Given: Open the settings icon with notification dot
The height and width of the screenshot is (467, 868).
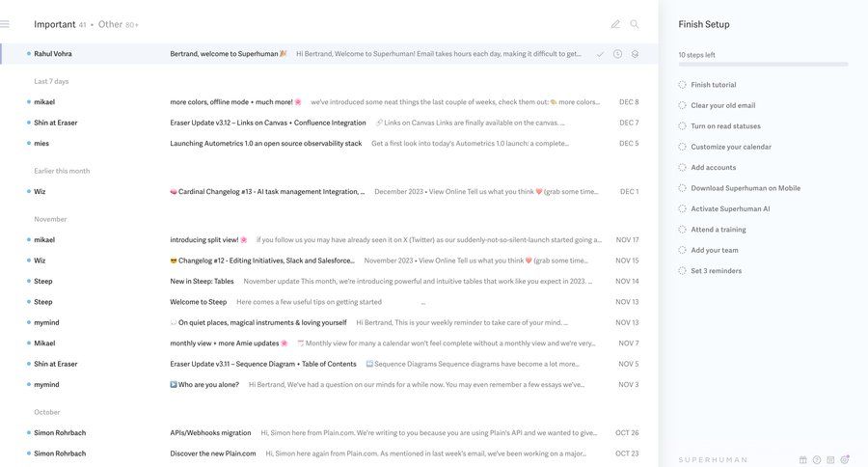Looking at the screenshot, I should 845,459.
